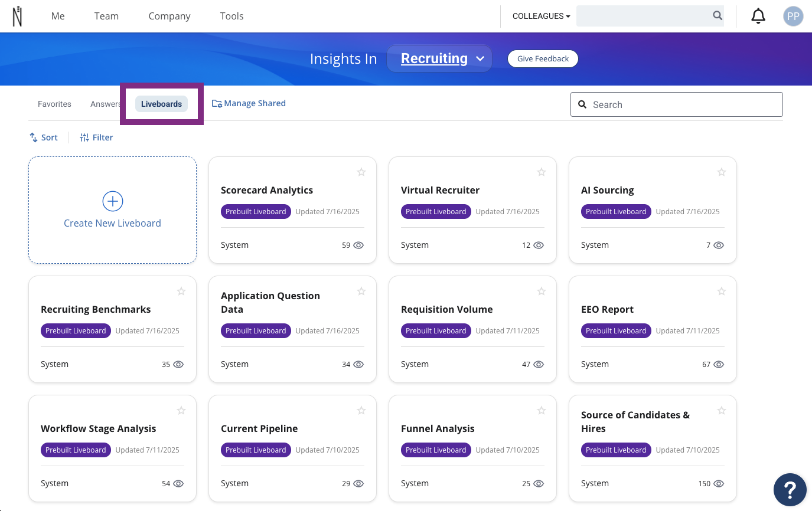Viewport: 812px width, 511px height.
Task: Favorite the Scorecard Analytics liveboard star
Action: pyautogui.click(x=361, y=172)
